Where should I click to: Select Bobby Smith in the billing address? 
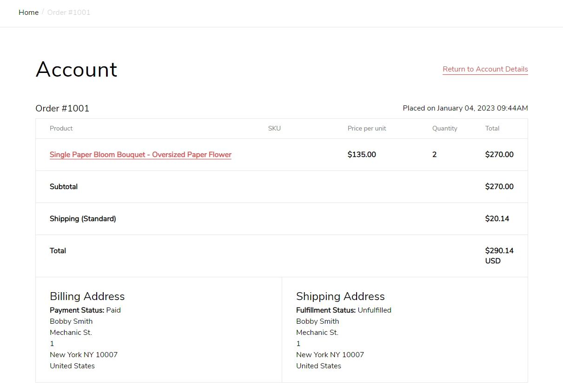pos(71,321)
